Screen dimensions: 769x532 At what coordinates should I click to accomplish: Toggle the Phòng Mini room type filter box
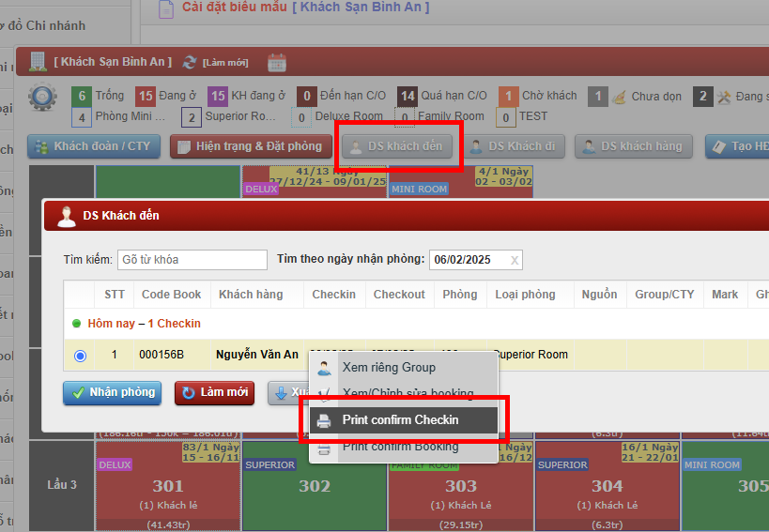tap(83, 117)
